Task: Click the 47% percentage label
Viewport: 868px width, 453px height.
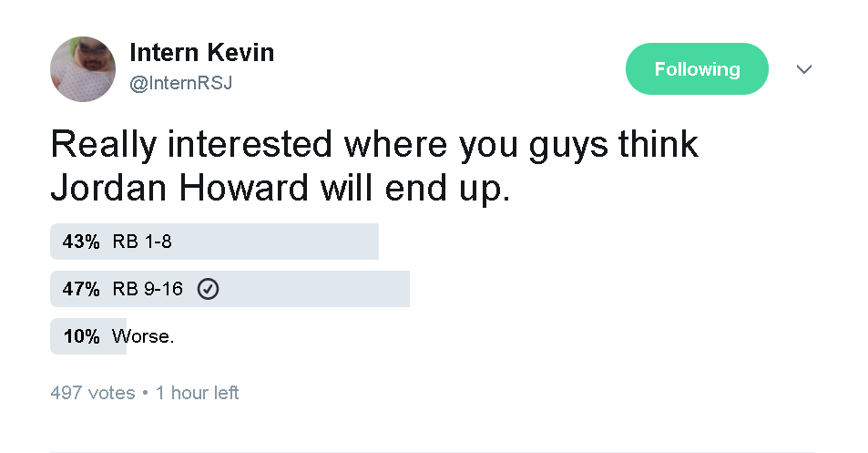Action: tap(81, 289)
